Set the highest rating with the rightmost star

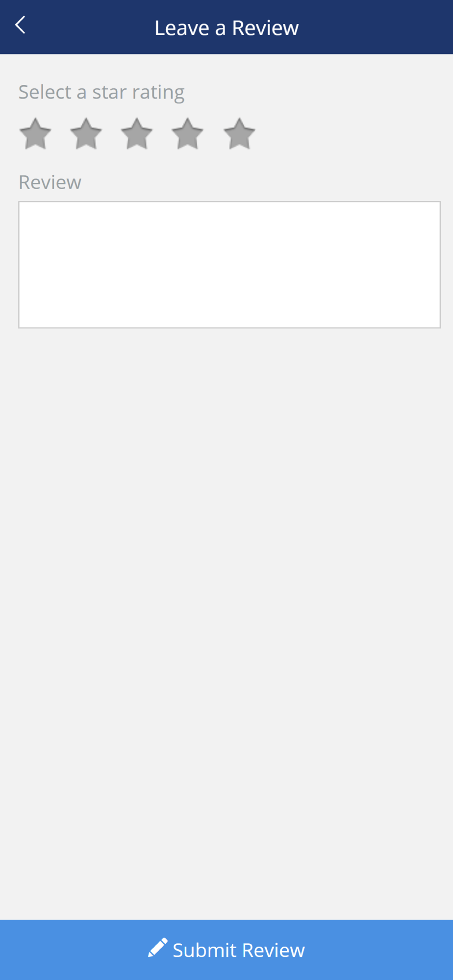pyautogui.click(x=239, y=133)
